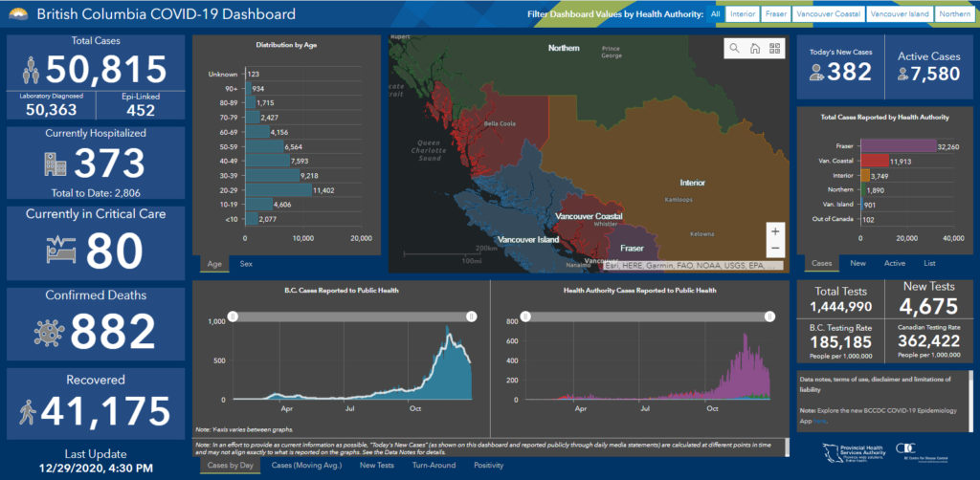
Task: Open the Cases (Moving Avg.) tab
Action: [308, 466]
